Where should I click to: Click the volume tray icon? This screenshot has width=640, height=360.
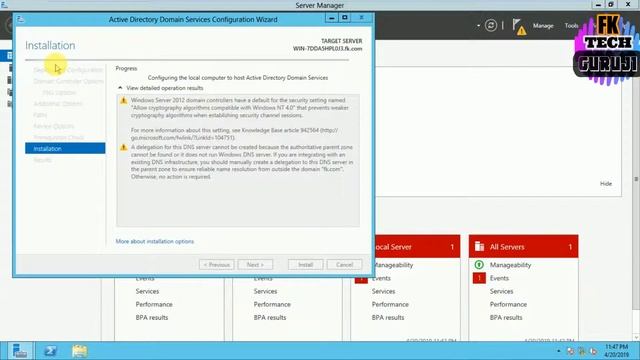(593, 351)
